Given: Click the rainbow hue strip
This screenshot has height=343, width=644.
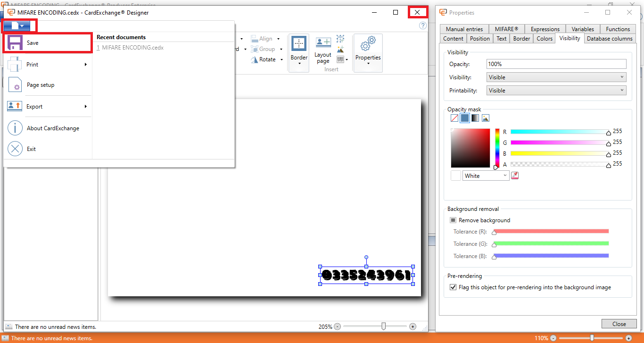Looking at the screenshot, I should [x=497, y=148].
